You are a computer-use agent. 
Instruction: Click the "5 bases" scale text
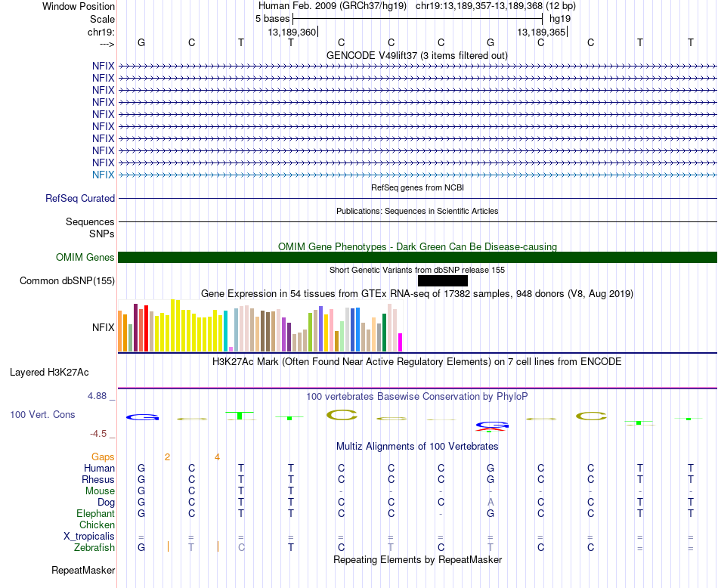272,19
